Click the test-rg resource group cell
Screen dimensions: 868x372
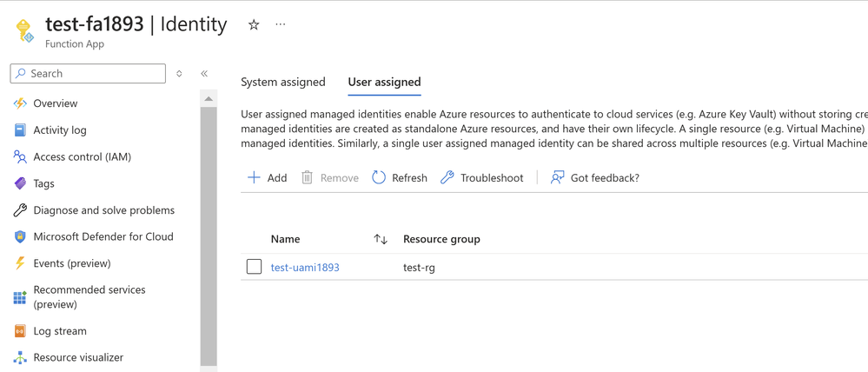pyautogui.click(x=419, y=268)
